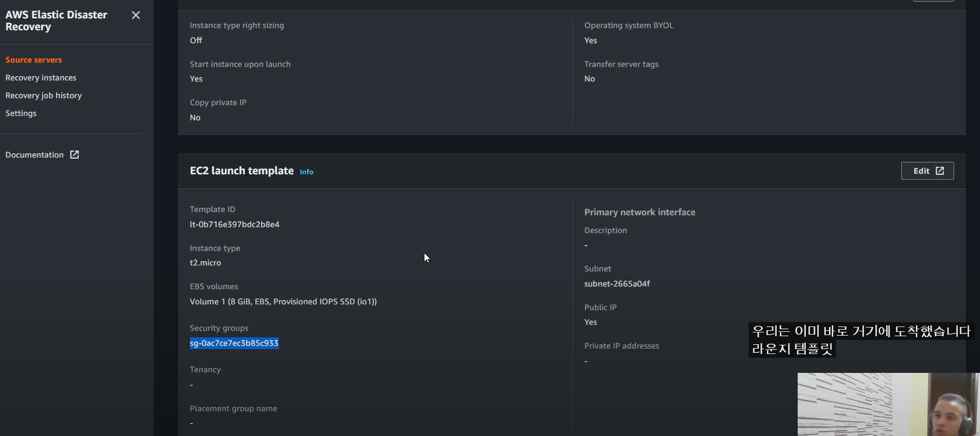
Task: Open Settings in sidebar
Action: coord(21,113)
